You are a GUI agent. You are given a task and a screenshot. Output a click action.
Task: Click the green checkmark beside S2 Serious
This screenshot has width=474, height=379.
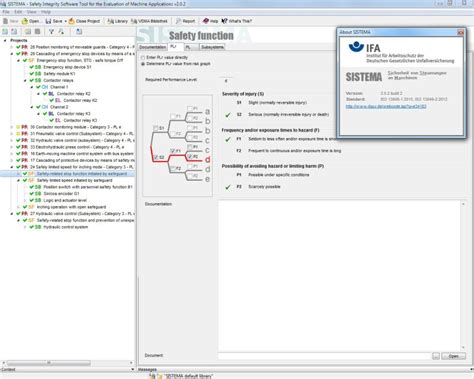[x=228, y=115]
